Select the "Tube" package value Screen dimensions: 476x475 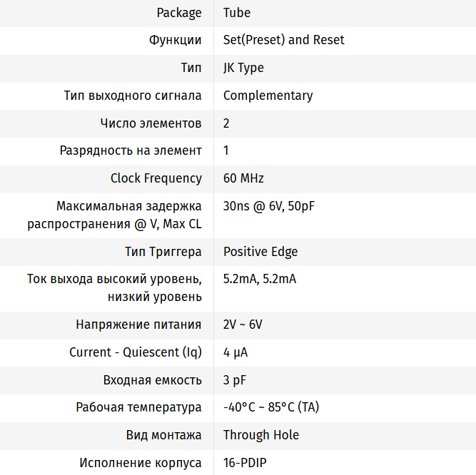[x=237, y=13]
